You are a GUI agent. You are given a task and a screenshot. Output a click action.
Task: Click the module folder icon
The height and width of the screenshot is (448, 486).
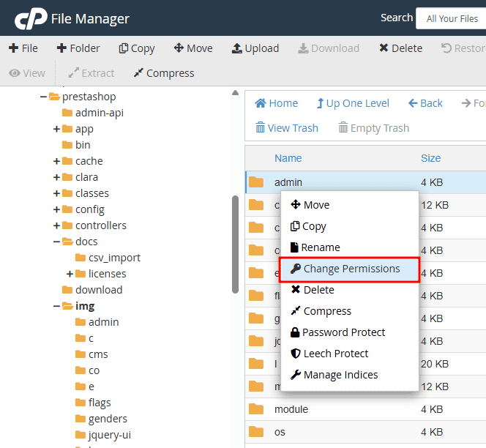point(256,409)
